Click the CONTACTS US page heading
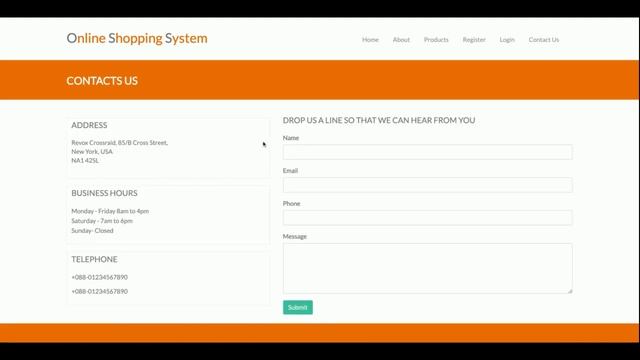 pyautogui.click(x=102, y=81)
